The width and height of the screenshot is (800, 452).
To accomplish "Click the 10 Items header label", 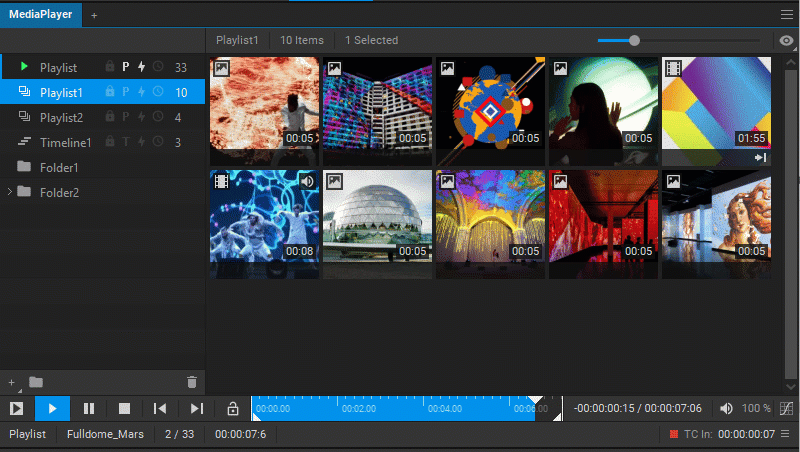I will [x=302, y=40].
